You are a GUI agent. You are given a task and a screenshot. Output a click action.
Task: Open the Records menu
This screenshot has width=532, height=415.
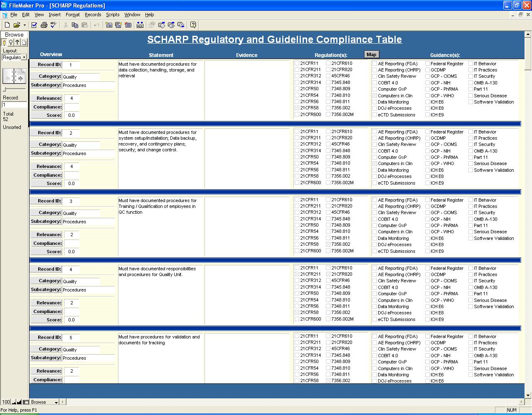click(x=93, y=15)
